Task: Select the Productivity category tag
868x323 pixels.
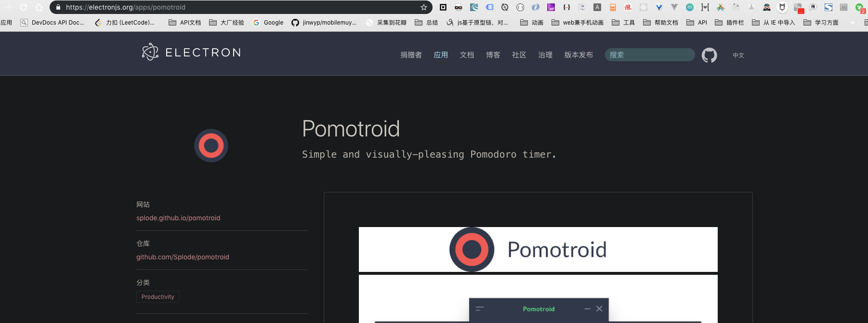Action: (x=158, y=296)
